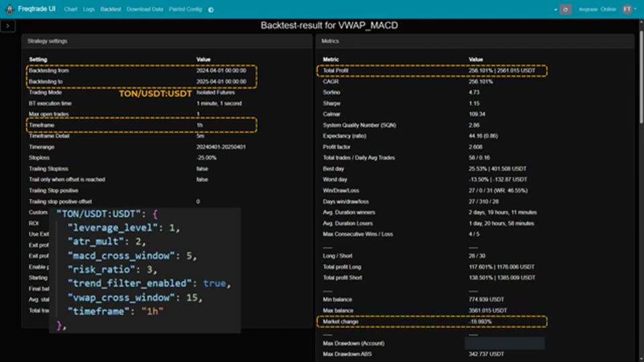
Task: Click the 'Avg. Duration winners' value
Action: [502, 213]
